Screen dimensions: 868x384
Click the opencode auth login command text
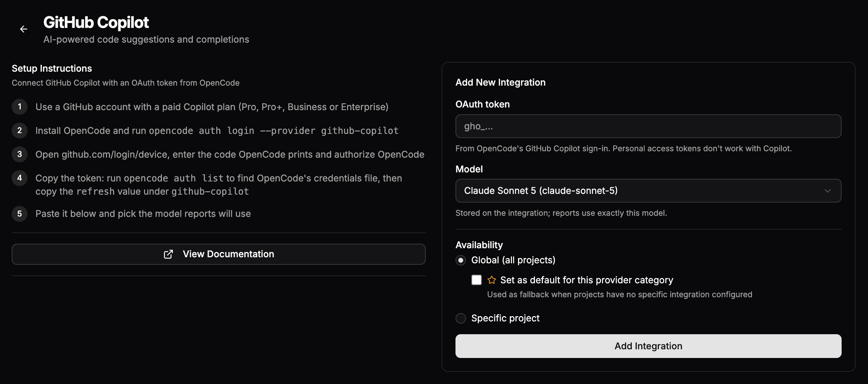274,131
